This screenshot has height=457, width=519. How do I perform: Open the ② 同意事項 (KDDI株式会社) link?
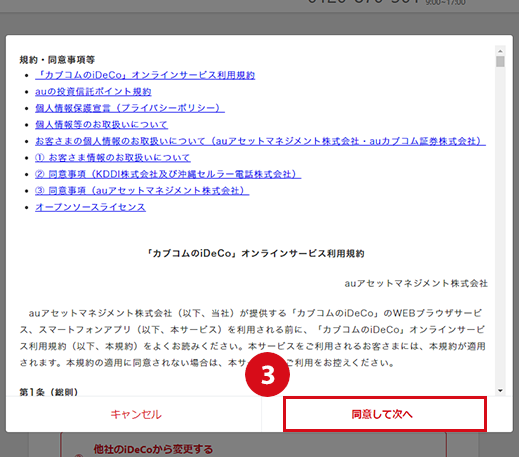pyautogui.click(x=168, y=174)
